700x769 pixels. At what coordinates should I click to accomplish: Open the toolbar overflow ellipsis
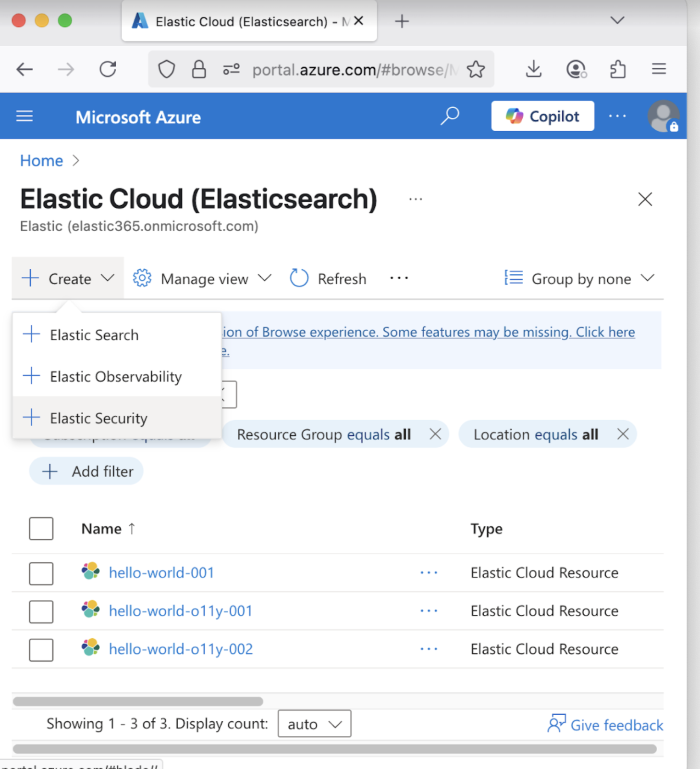399,278
